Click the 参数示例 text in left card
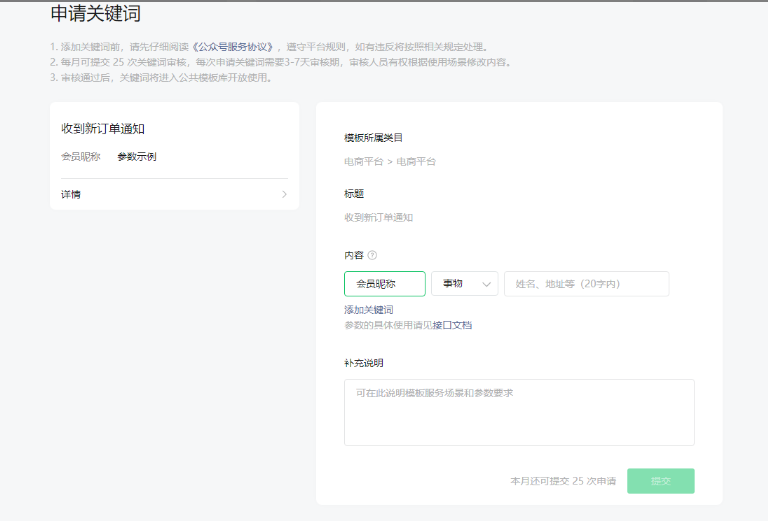768x521 pixels. tap(136, 156)
